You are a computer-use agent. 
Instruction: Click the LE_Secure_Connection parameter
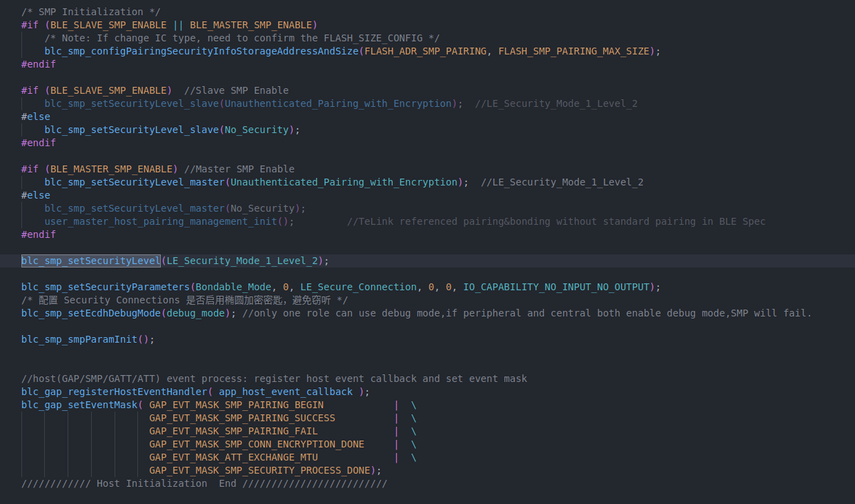tap(358, 287)
